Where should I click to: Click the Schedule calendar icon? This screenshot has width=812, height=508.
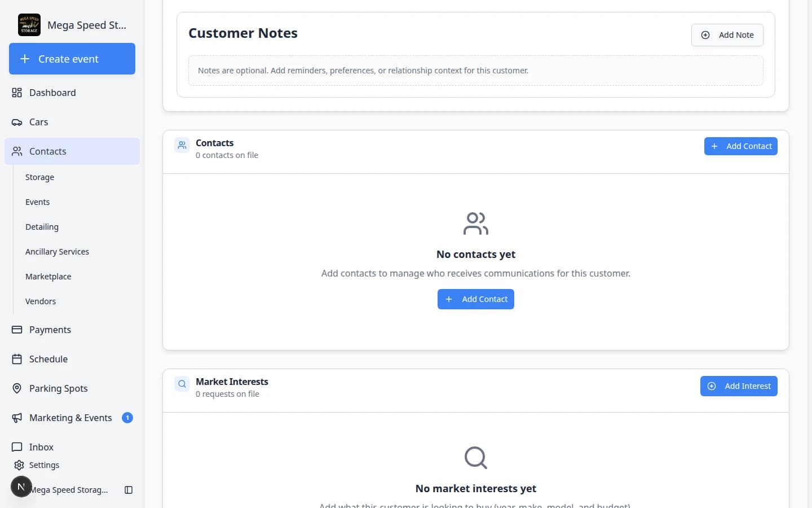coord(17,359)
